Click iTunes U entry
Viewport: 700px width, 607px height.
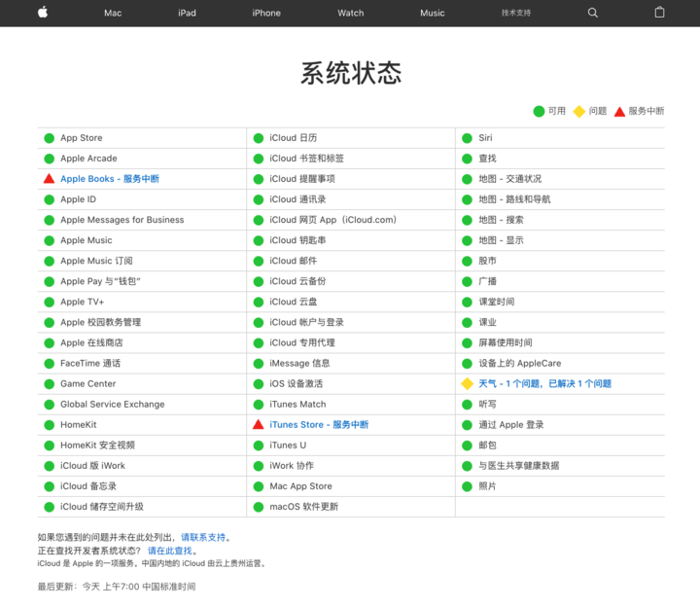pos(288,446)
